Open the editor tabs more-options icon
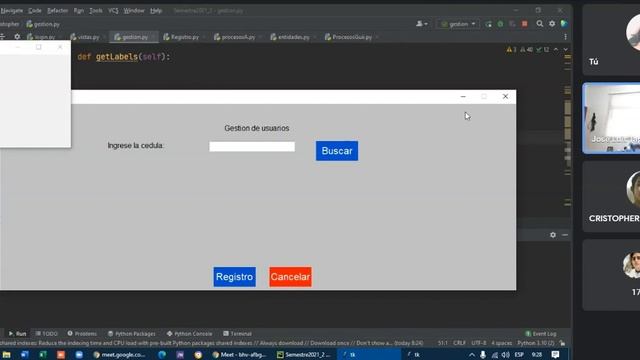640x360 pixels. click(565, 37)
